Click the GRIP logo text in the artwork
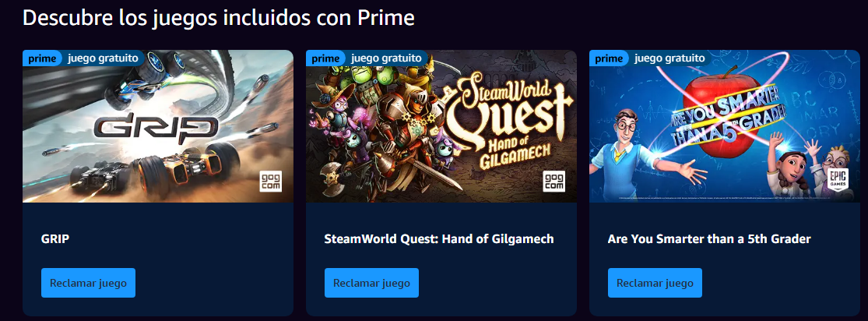868x321 pixels. point(154,127)
